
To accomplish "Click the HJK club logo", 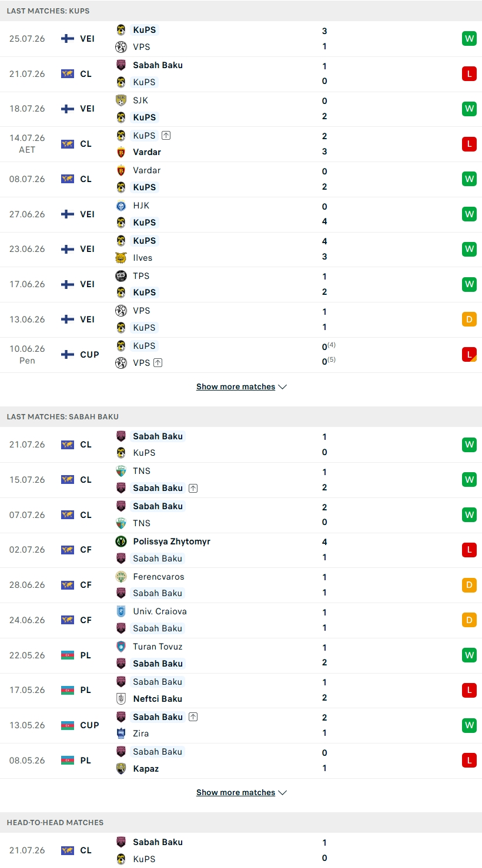I will click(121, 206).
